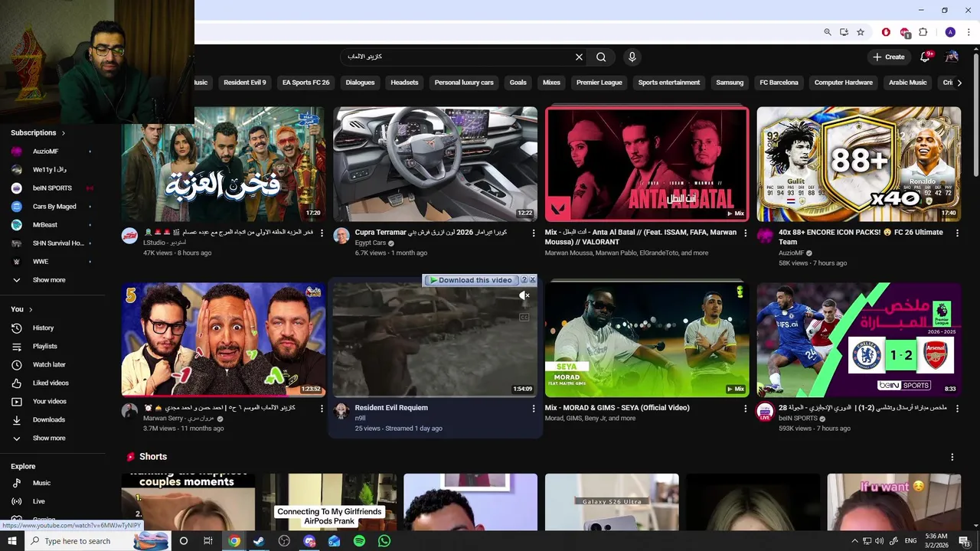Click the Create button
The image size is (980, 551).
click(888, 57)
